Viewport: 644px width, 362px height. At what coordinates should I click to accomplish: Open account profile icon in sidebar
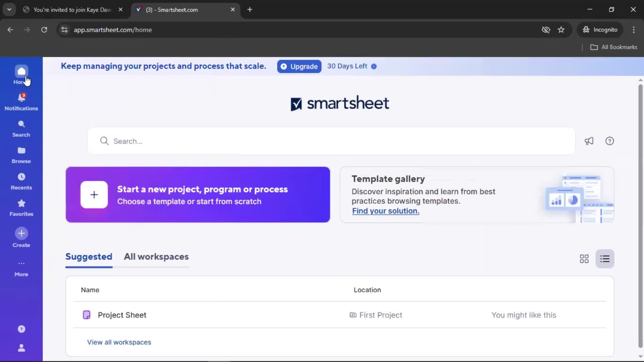tap(21, 348)
